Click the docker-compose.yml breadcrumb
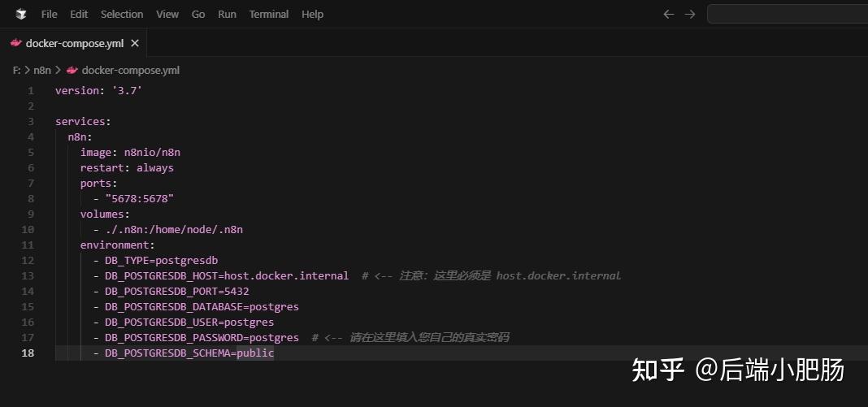868x407 pixels. (131, 70)
